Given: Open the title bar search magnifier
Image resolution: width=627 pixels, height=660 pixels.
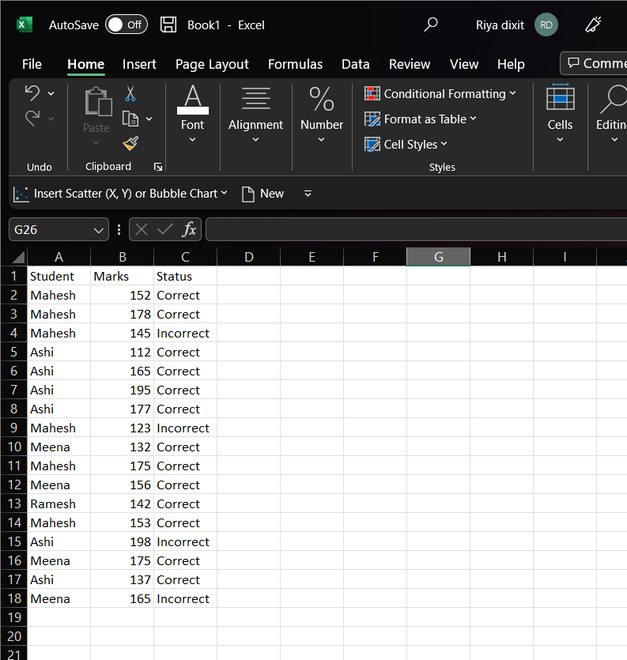Looking at the screenshot, I should [431, 25].
